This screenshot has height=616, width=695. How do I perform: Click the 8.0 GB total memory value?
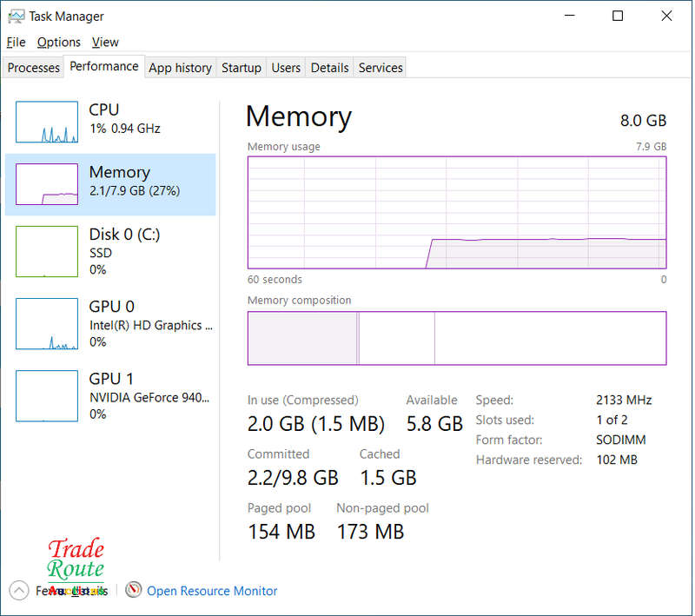pos(643,120)
